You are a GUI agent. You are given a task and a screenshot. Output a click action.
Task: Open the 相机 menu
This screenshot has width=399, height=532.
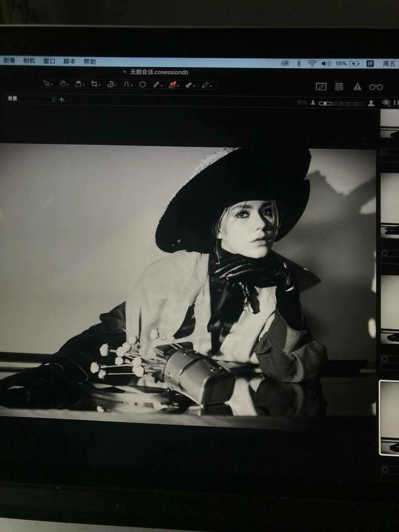click(29, 61)
